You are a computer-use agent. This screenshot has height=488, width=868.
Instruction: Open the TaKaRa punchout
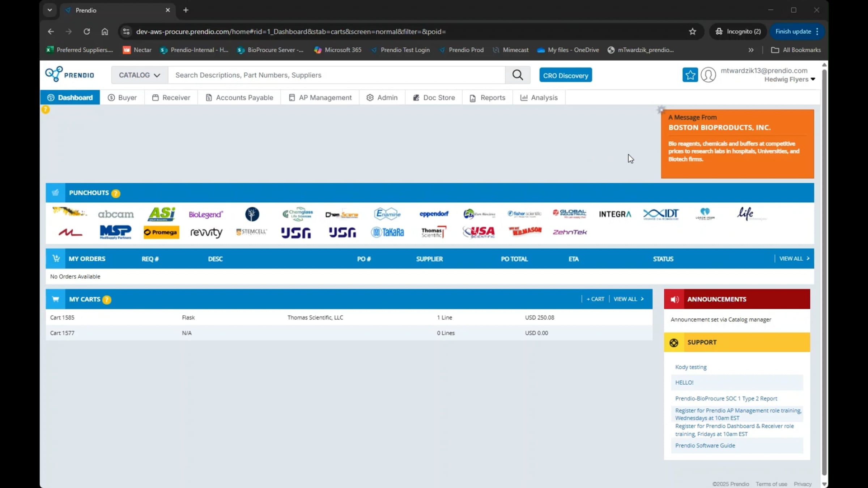[x=387, y=232]
